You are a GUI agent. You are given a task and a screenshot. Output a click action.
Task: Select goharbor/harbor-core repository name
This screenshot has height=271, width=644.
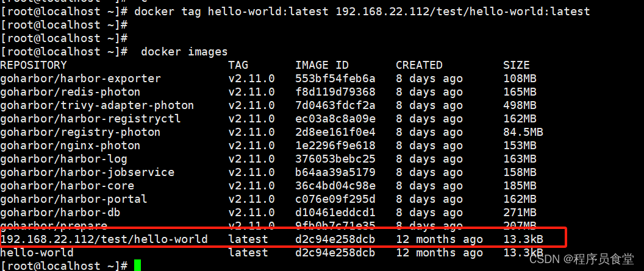pyautogui.click(x=67, y=186)
